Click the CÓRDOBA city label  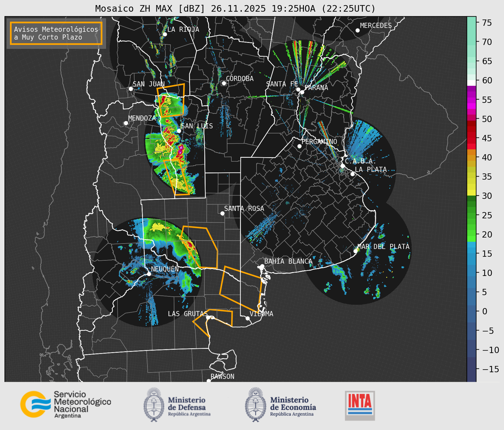[x=240, y=79]
